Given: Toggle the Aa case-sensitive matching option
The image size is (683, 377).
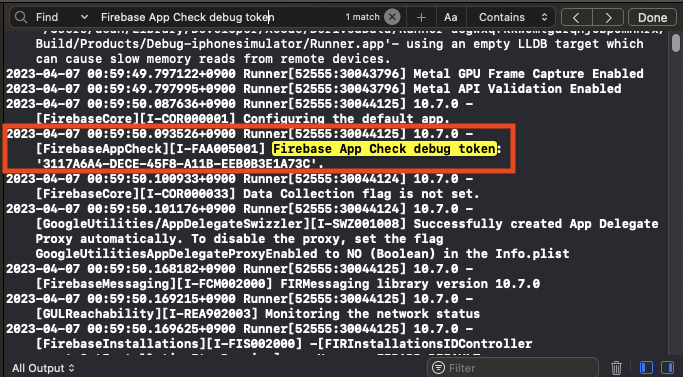Looking at the screenshot, I should tap(450, 17).
